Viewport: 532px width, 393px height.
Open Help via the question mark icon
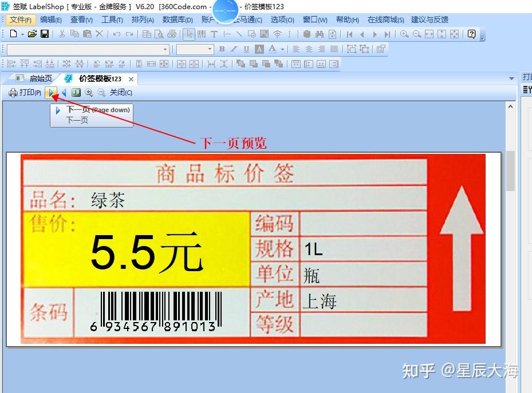(x=471, y=34)
